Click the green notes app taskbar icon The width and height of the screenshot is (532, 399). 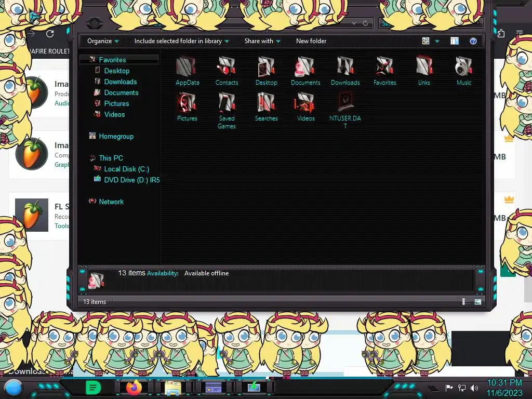(x=94, y=388)
